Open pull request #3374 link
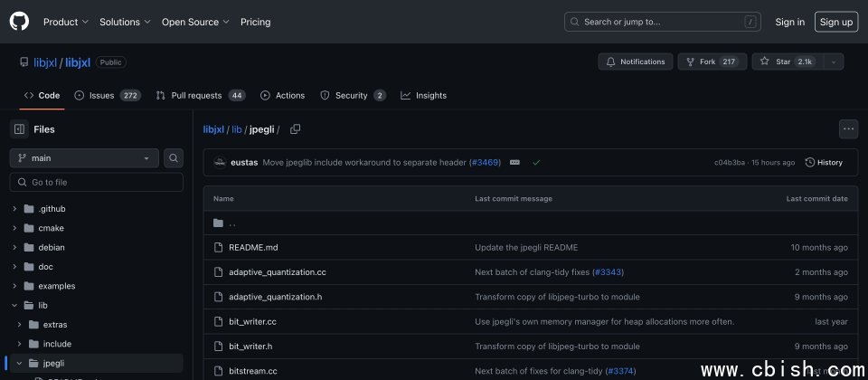This screenshot has width=868, height=380. point(620,371)
